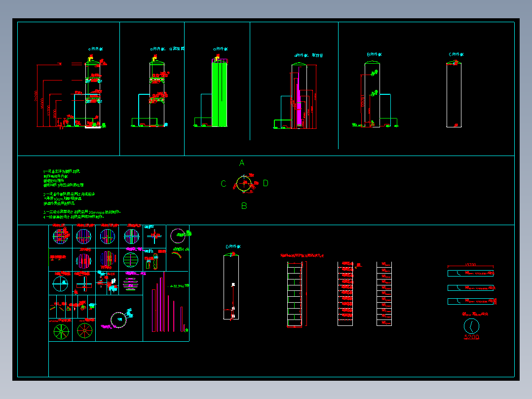The height and width of the screenshot is (399, 532).
Task: Select the rightmost white ladder drawing
Action: pyautogui.click(x=384, y=294)
